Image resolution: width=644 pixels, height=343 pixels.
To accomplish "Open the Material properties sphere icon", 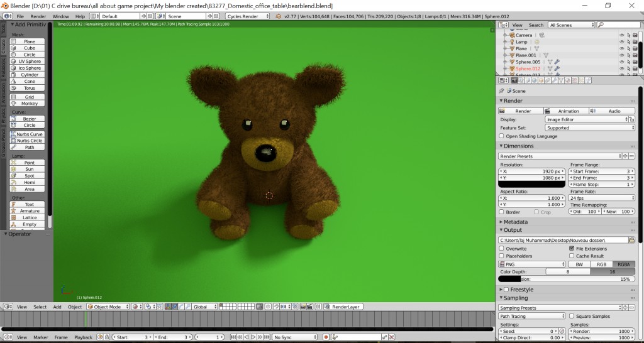I will click(568, 80).
